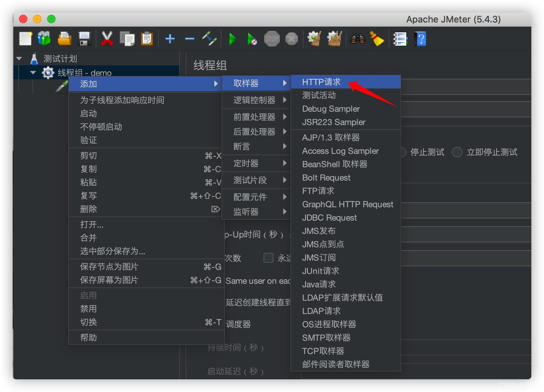Image resolution: width=544 pixels, height=392 pixels.
Task: Click the test plan flask icon
Action: click(x=34, y=59)
